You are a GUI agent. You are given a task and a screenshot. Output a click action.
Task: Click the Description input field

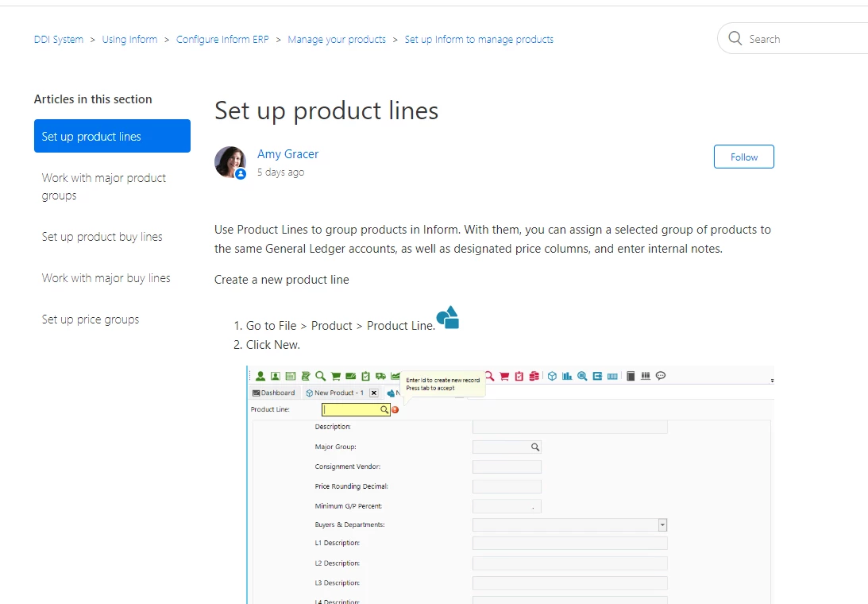pos(570,427)
